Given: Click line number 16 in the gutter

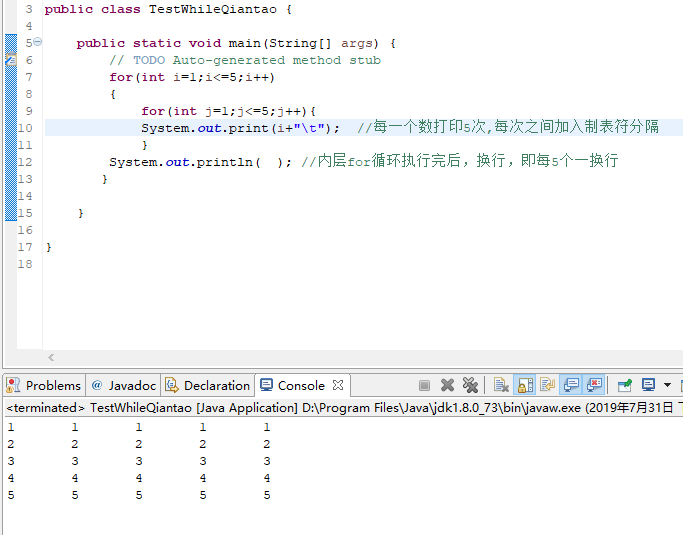Looking at the screenshot, I should click(25, 230).
